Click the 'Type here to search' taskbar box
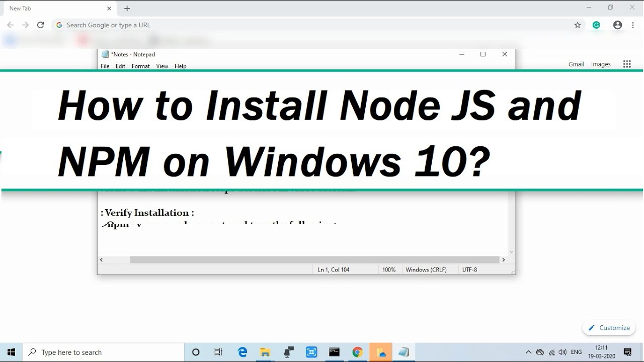This screenshot has width=644, height=362. tap(104, 352)
